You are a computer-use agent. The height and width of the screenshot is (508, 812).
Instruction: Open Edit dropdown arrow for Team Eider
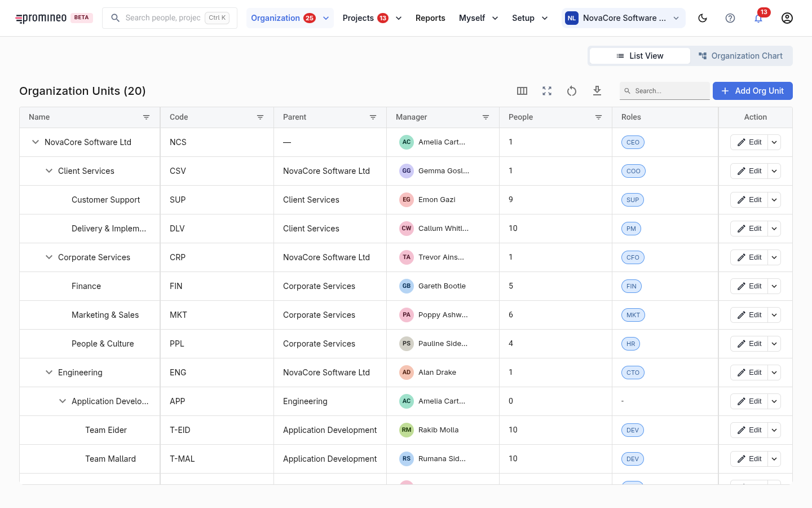(774, 430)
